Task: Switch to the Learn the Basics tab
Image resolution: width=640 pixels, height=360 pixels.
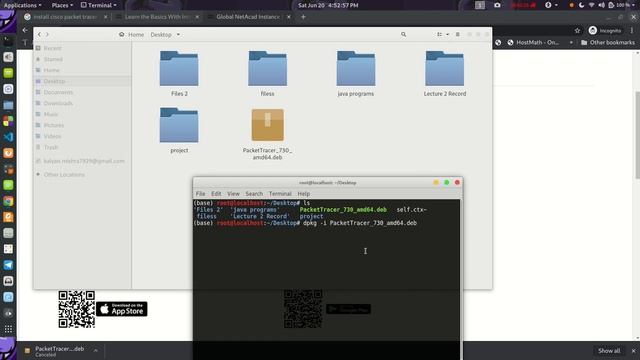Action: pos(157,17)
